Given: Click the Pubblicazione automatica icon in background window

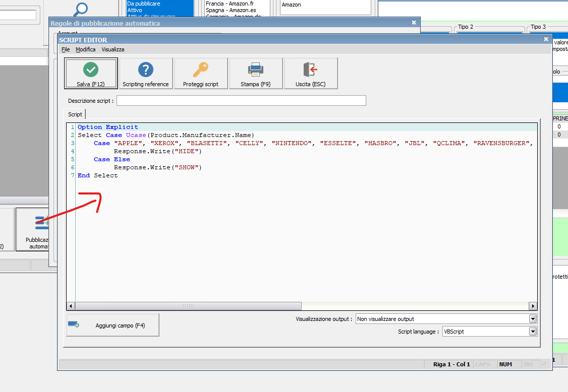Looking at the screenshot, I should 42,222.
